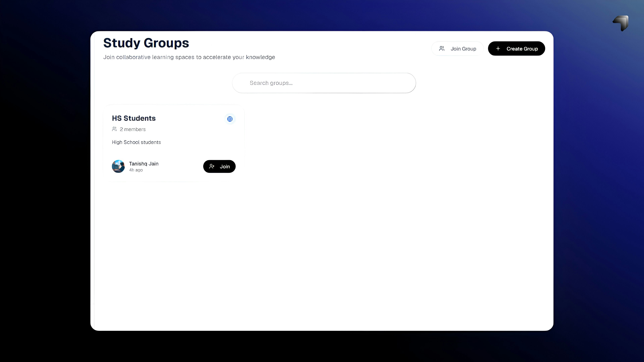The image size is (644, 362).
Task: Click the add-user icon in Join button
Action: pyautogui.click(x=212, y=166)
